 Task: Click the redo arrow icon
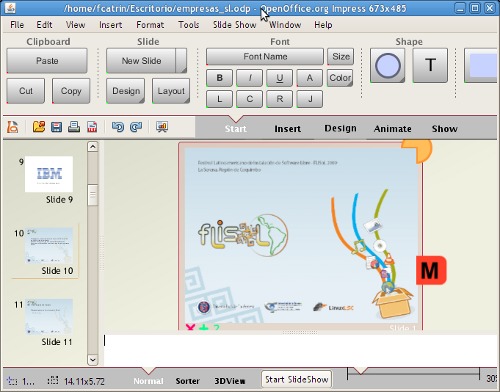pyautogui.click(x=136, y=127)
